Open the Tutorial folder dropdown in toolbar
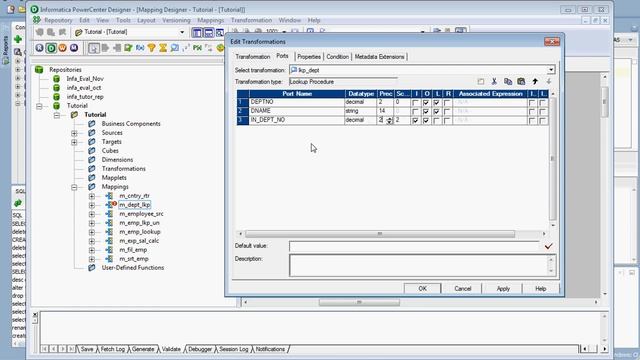 click(x=182, y=32)
